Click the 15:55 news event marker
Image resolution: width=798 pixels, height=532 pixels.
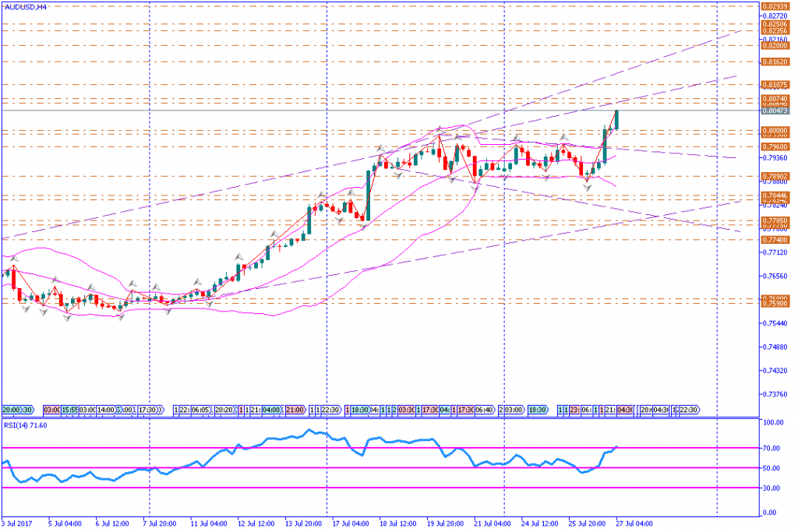click(69, 410)
